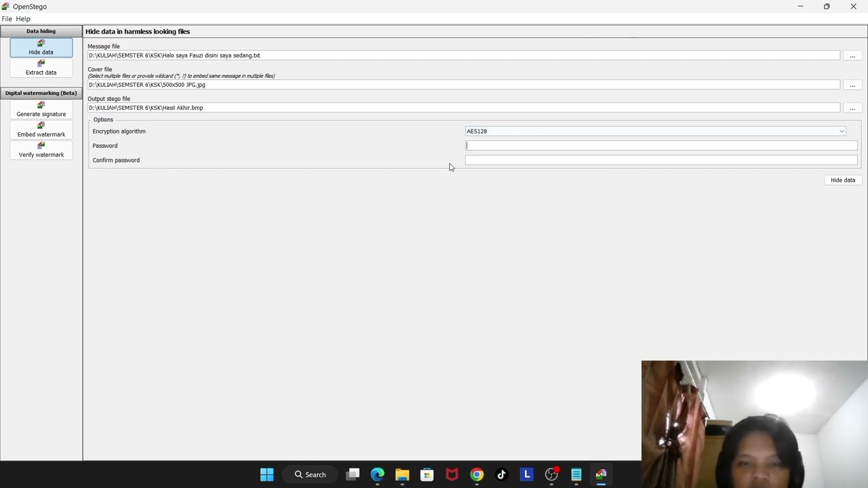
Task: Open Notepad from the taskbar
Action: tap(576, 474)
